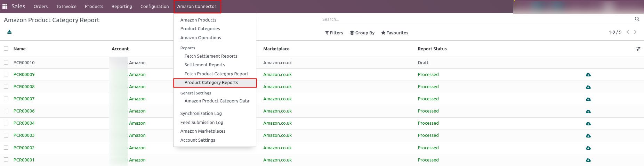Download the report for PCR00001

click(x=588, y=160)
